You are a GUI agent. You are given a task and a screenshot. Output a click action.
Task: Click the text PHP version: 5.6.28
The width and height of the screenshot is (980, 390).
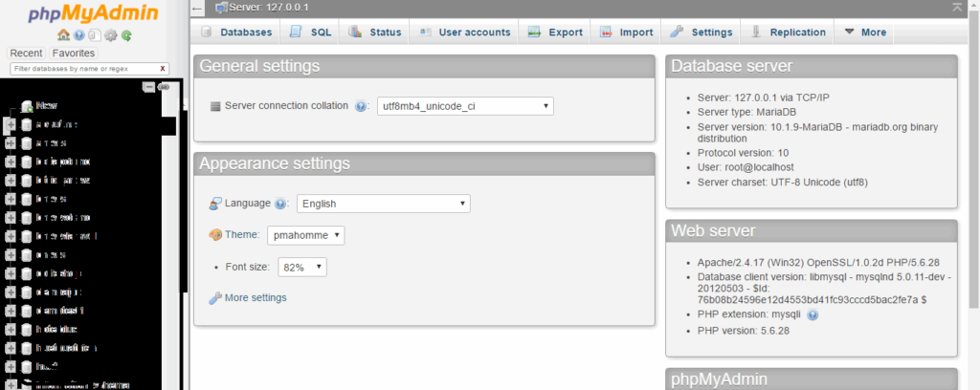tap(743, 331)
